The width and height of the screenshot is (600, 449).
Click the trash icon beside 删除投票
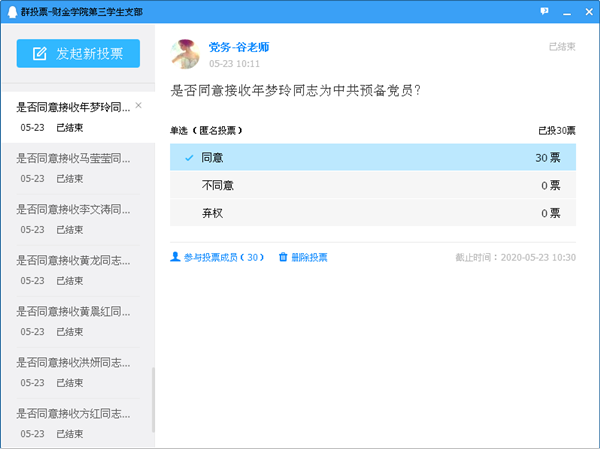point(283,257)
